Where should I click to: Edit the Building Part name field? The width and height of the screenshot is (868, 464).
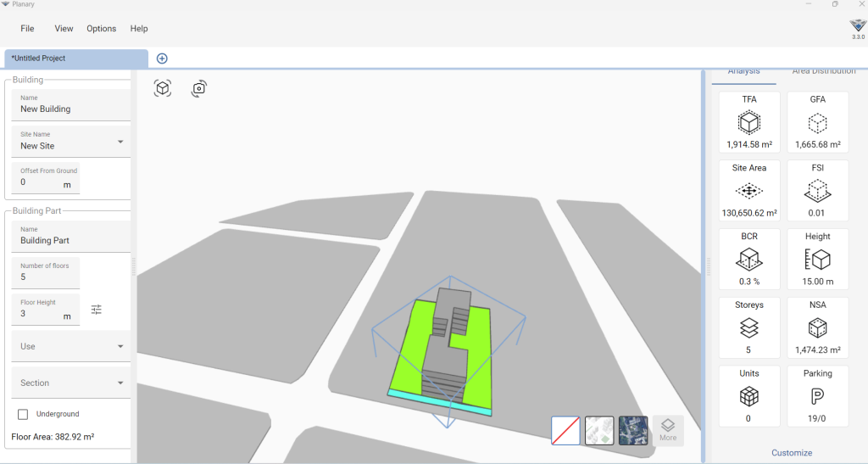coord(71,237)
